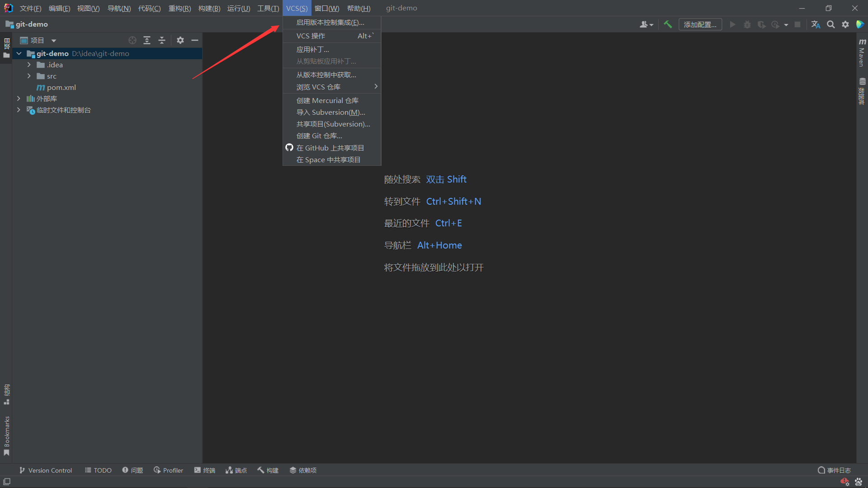Click the tool window quick-access icon bottom left
The height and width of the screenshot is (488, 868).
7,482
